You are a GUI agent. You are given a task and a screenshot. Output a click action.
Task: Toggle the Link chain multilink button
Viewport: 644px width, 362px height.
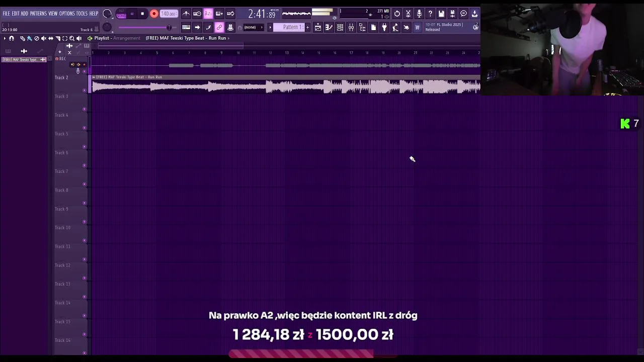pyautogui.click(x=219, y=28)
